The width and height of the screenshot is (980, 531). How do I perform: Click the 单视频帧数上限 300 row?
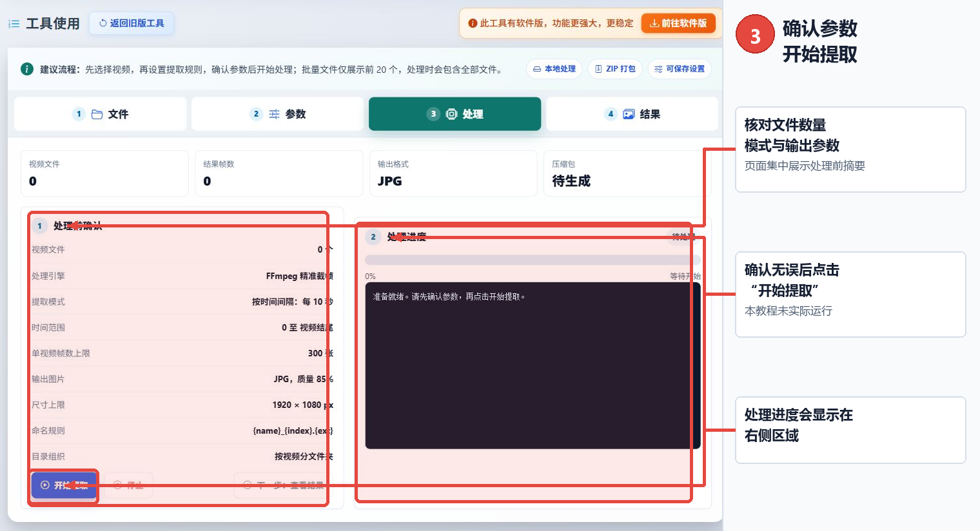click(x=182, y=353)
